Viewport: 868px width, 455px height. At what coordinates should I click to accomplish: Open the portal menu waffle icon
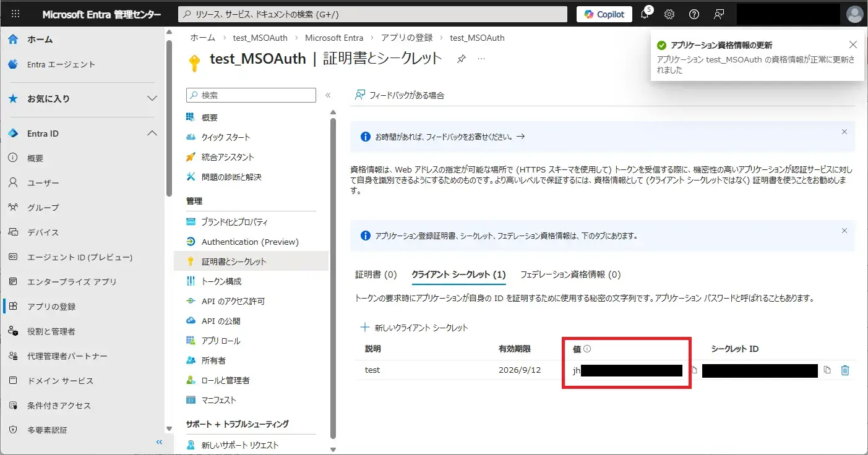[x=15, y=14]
